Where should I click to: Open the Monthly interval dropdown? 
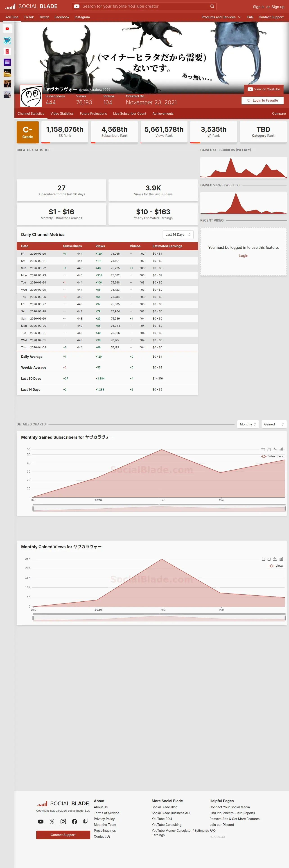(x=248, y=424)
